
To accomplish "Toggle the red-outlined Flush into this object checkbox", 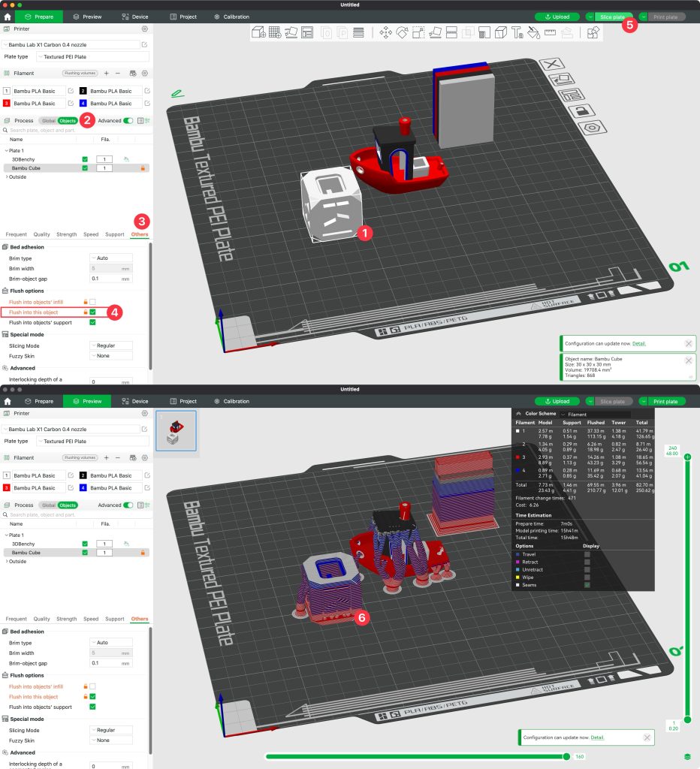I will click(92, 312).
